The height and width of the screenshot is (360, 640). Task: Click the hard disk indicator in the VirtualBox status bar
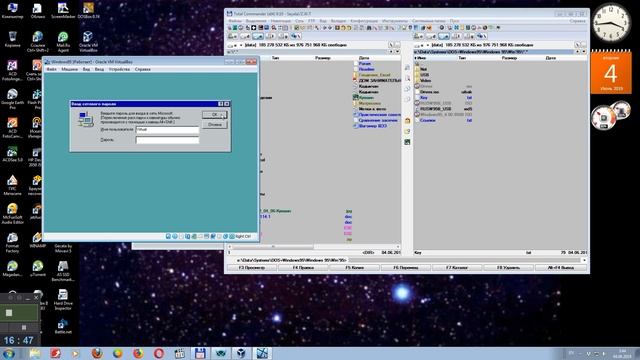168,236
